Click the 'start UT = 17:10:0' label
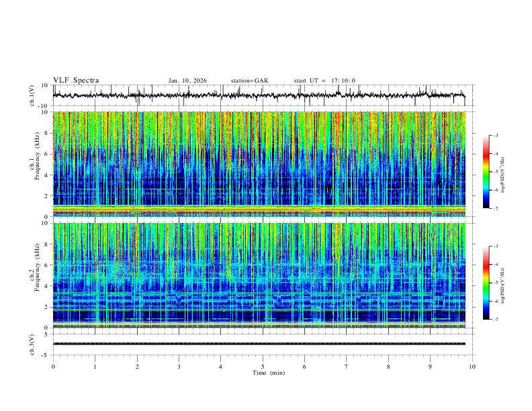Screen dimensions: 532x411 pos(324,81)
